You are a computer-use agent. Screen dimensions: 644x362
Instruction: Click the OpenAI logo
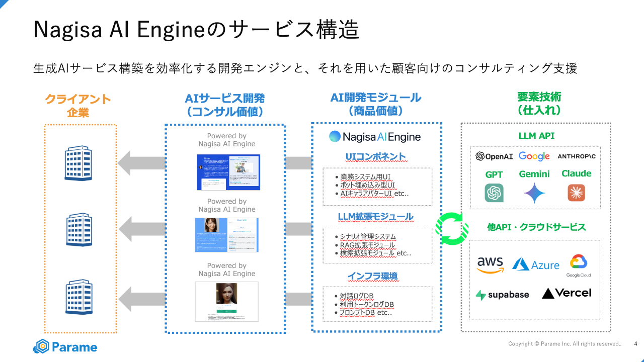[494, 156]
